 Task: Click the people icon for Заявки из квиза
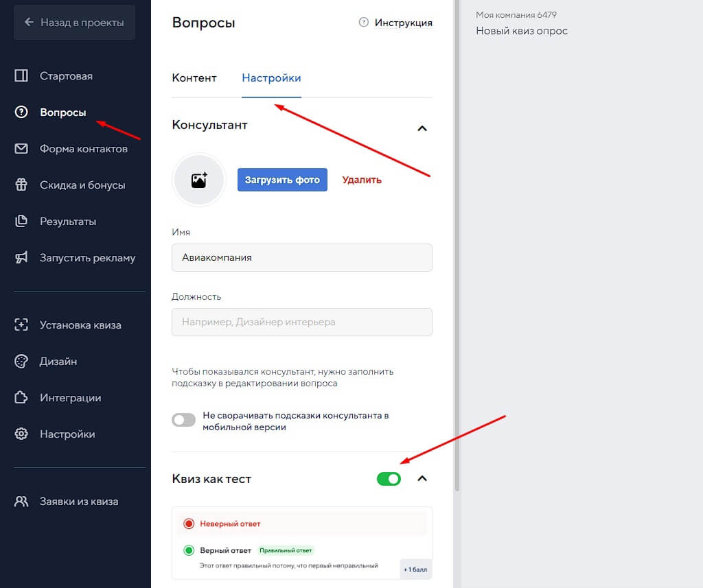click(x=21, y=502)
